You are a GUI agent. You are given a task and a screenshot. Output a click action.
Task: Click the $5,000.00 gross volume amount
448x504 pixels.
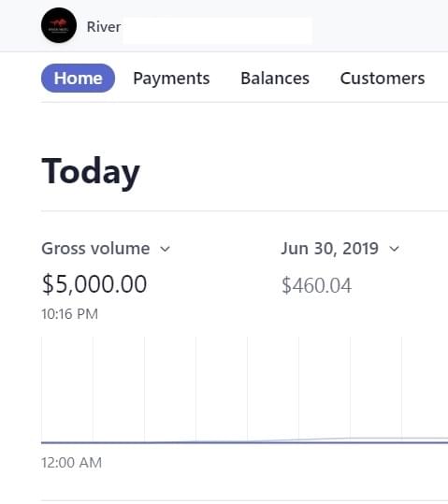94,284
